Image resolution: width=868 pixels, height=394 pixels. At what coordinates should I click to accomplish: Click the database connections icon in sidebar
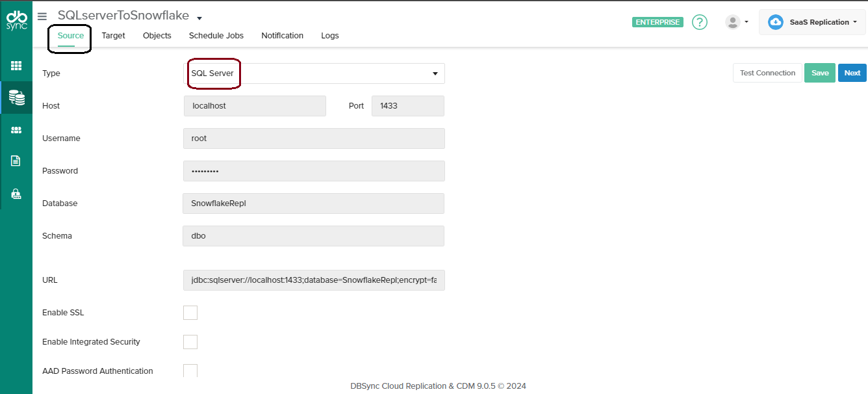(16, 98)
